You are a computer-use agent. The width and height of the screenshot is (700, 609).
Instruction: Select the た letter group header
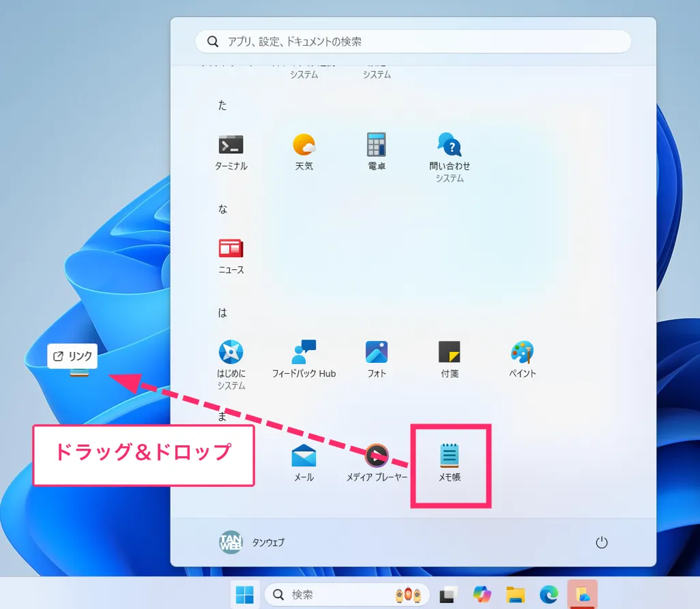[222, 105]
